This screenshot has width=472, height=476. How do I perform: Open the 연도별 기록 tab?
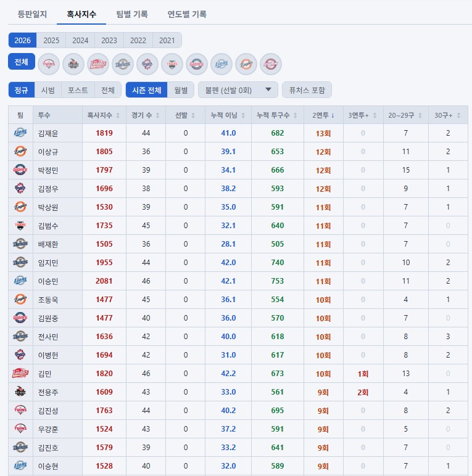point(187,14)
